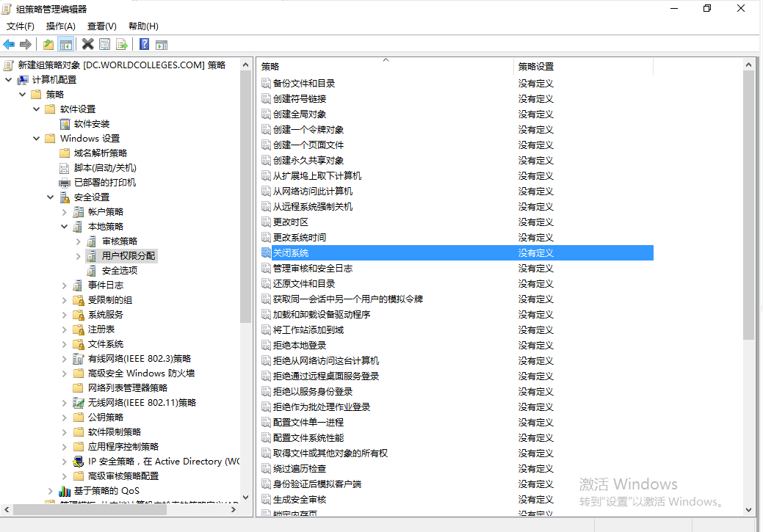Viewport: 763px width, 532px height.
Task: Collapse the 策略 folder node
Action: tap(22, 95)
